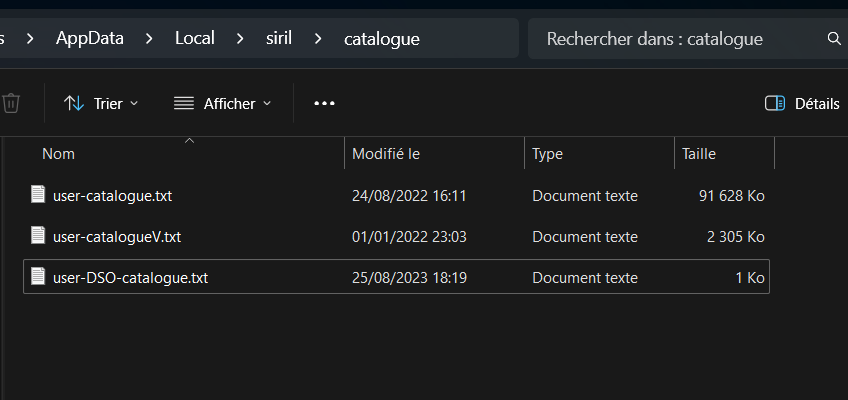Select the user-catalogue.txt file icon
Viewport: 848px width, 400px height.
pos(38,195)
